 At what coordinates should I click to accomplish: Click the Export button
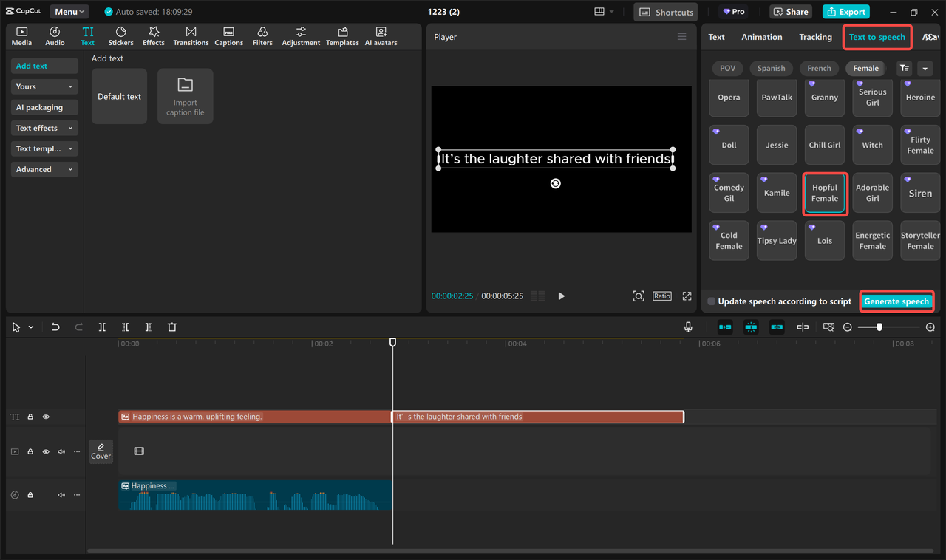pos(846,12)
